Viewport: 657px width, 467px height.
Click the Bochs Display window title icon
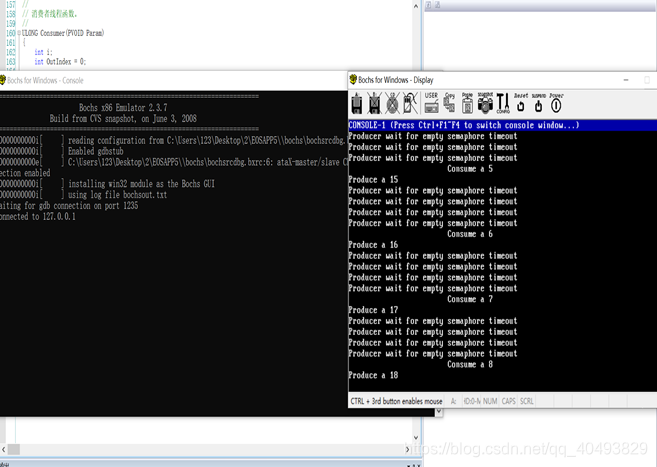click(x=353, y=79)
